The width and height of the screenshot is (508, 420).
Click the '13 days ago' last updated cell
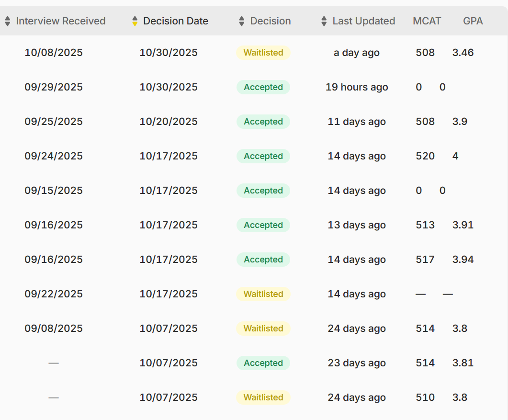(357, 225)
